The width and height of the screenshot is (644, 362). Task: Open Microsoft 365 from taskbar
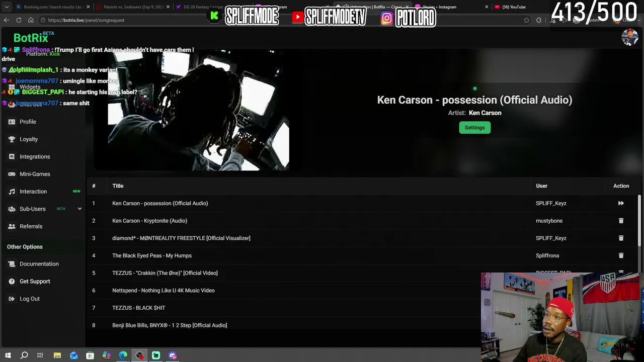pos(107,355)
